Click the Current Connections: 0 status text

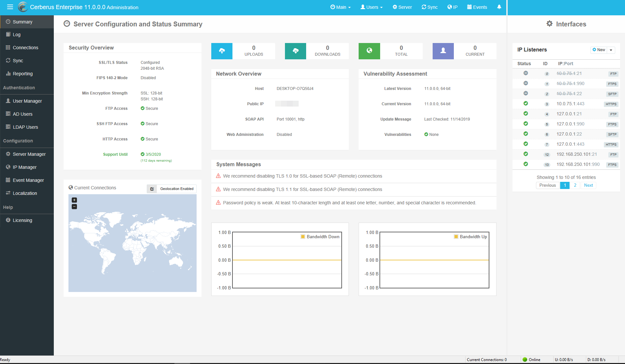[487, 360]
